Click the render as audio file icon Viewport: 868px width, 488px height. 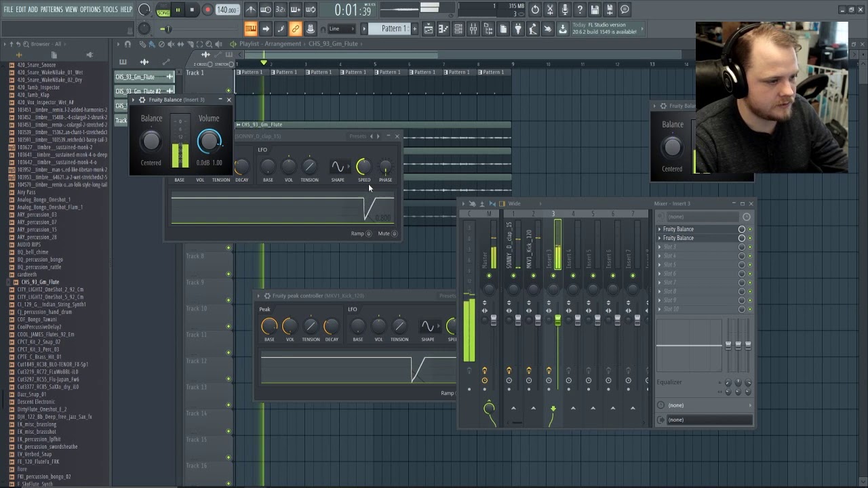tap(610, 9)
